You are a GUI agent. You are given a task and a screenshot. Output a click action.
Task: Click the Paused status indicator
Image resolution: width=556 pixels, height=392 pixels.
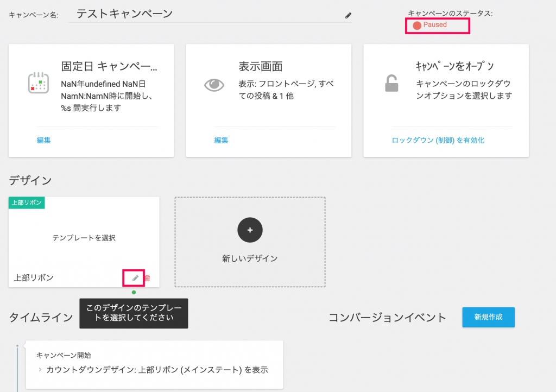430,25
